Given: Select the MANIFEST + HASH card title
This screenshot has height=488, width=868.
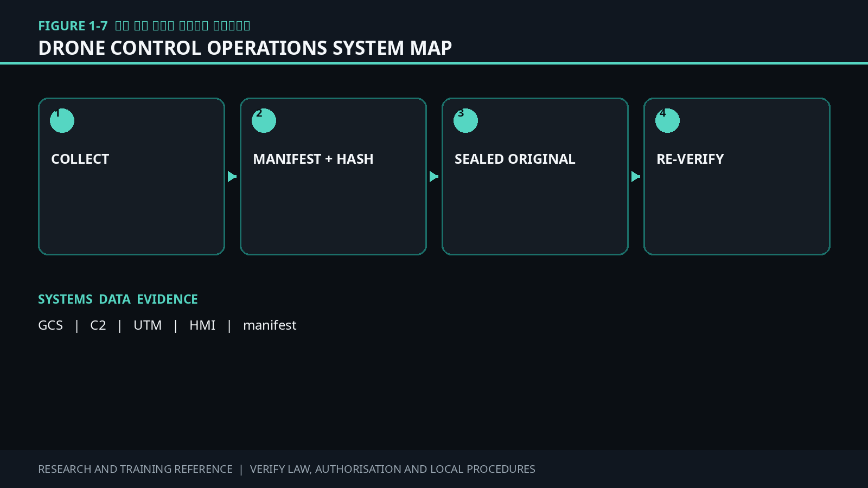Looking at the screenshot, I should (x=313, y=159).
